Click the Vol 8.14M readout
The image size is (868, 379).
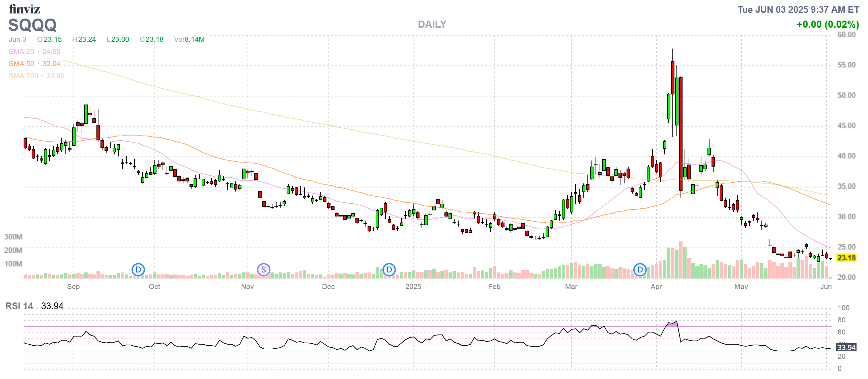pos(189,39)
